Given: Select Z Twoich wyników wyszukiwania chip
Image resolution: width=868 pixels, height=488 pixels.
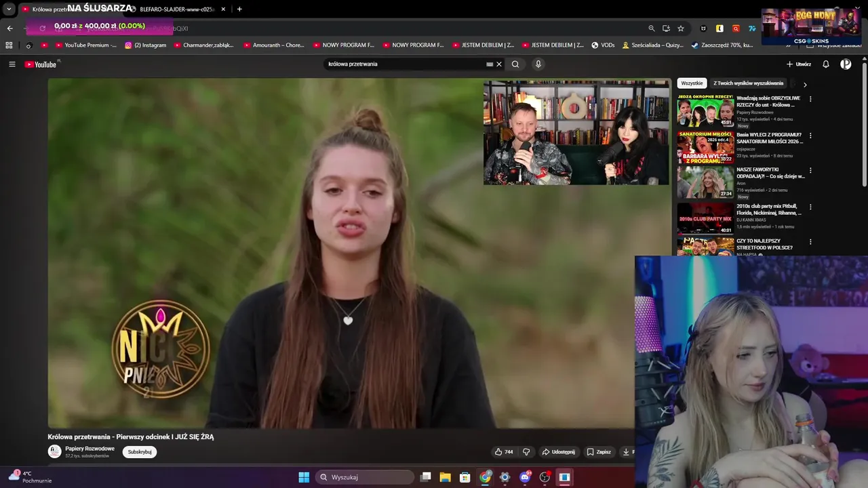Looking at the screenshot, I should (748, 83).
